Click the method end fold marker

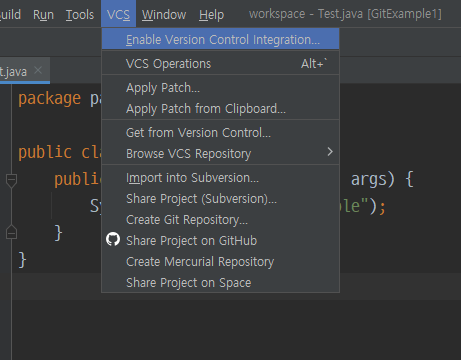click(11, 232)
